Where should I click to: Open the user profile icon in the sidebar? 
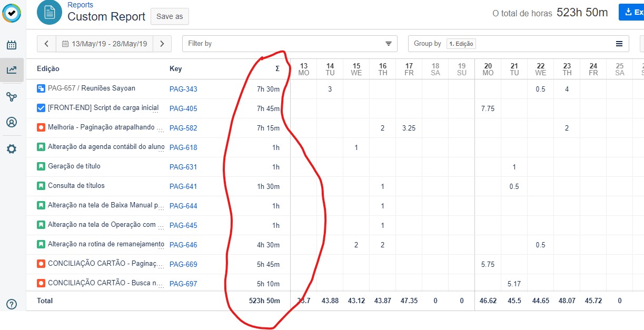[x=12, y=122]
